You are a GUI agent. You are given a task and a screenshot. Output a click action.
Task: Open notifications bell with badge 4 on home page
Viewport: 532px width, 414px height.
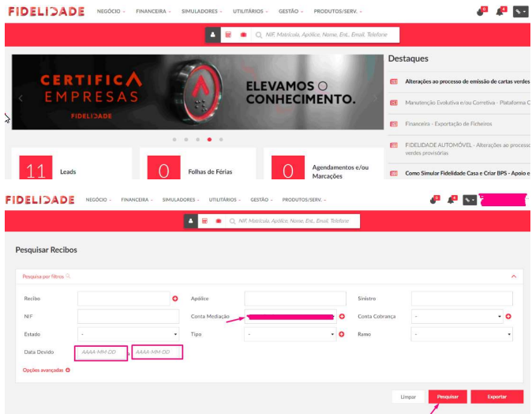500,12
